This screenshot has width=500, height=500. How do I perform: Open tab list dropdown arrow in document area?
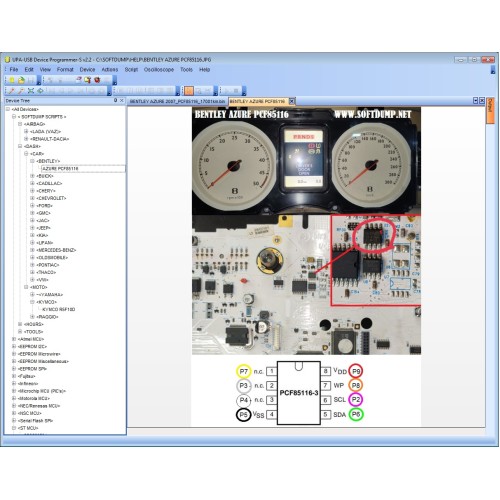[x=475, y=101]
